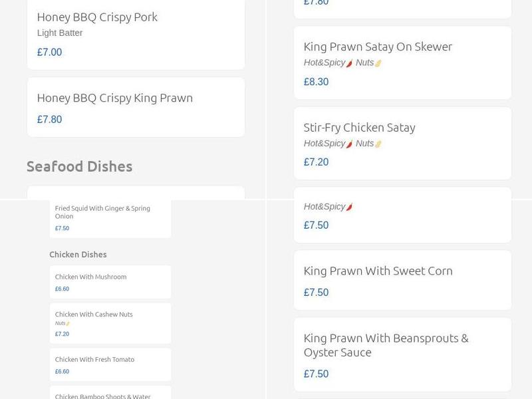Click chili icon above the £7.50 price
Image resolution: width=532 pixels, height=399 pixels.
[x=350, y=207]
